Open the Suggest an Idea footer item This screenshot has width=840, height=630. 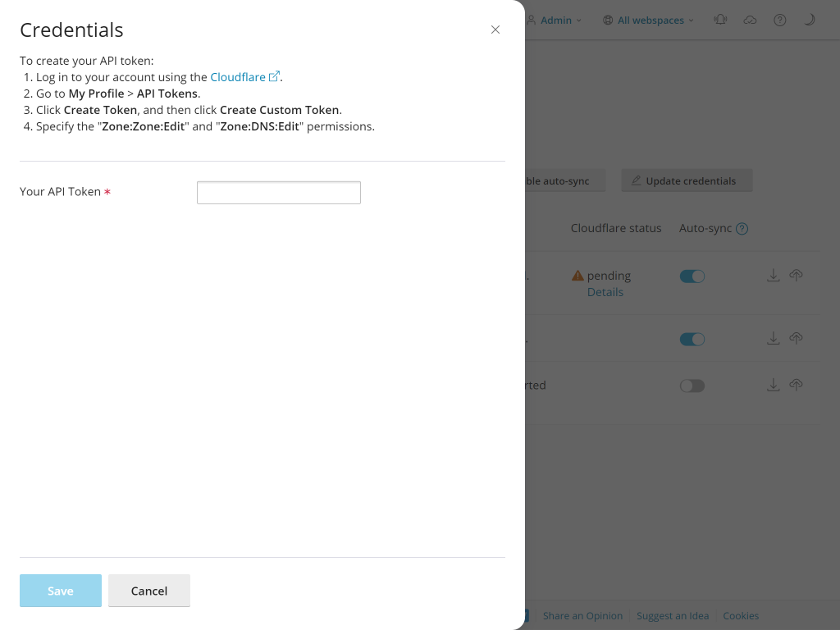[x=673, y=615]
